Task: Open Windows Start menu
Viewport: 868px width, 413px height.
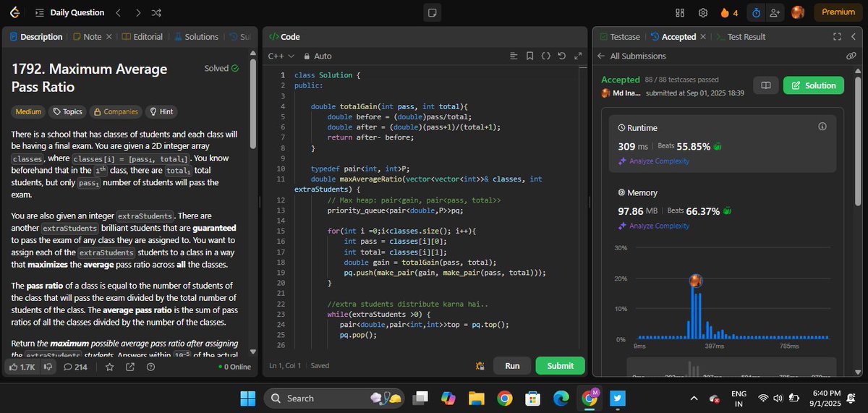Action: tap(248, 398)
